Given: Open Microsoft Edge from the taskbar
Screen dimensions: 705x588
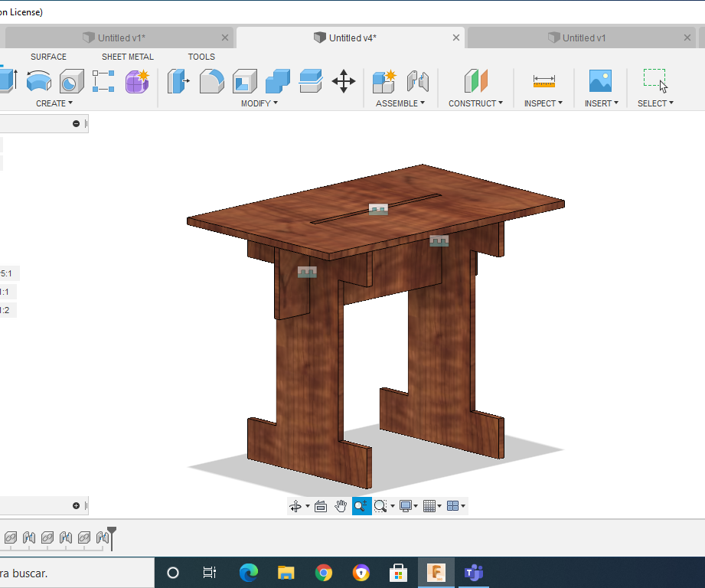Looking at the screenshot, I should point(249,573).
